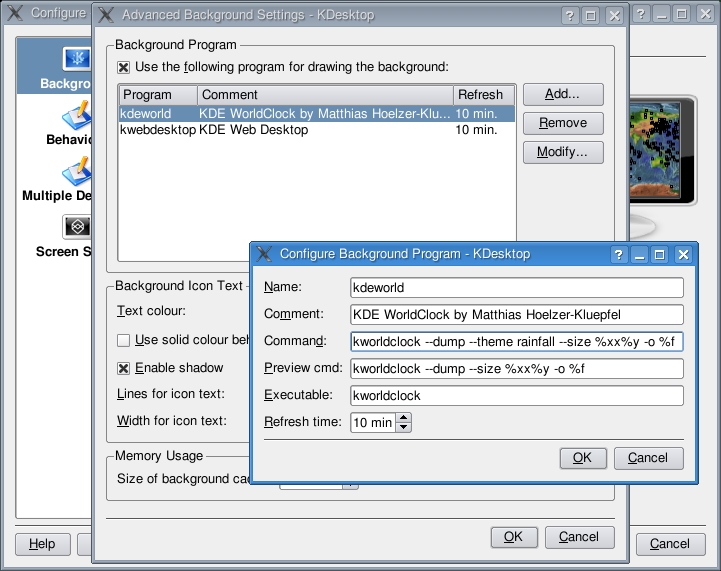Click the Refresh time value field

(x=373, y=423)
